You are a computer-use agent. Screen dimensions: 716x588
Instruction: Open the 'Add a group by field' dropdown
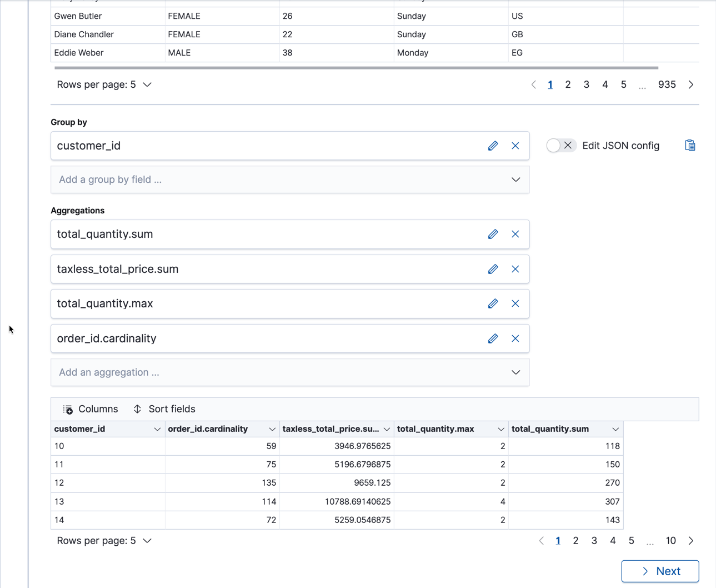[x=290, y=180]
